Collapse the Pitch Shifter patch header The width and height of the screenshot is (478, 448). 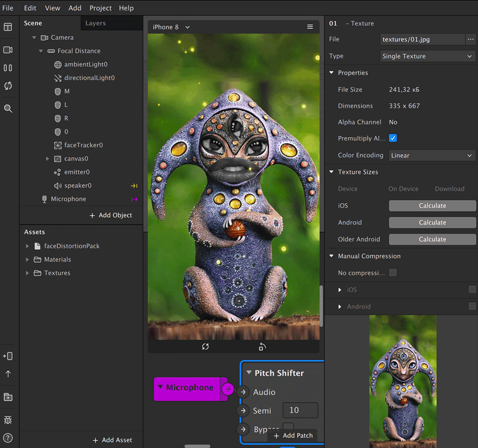(x=249, y=372)
